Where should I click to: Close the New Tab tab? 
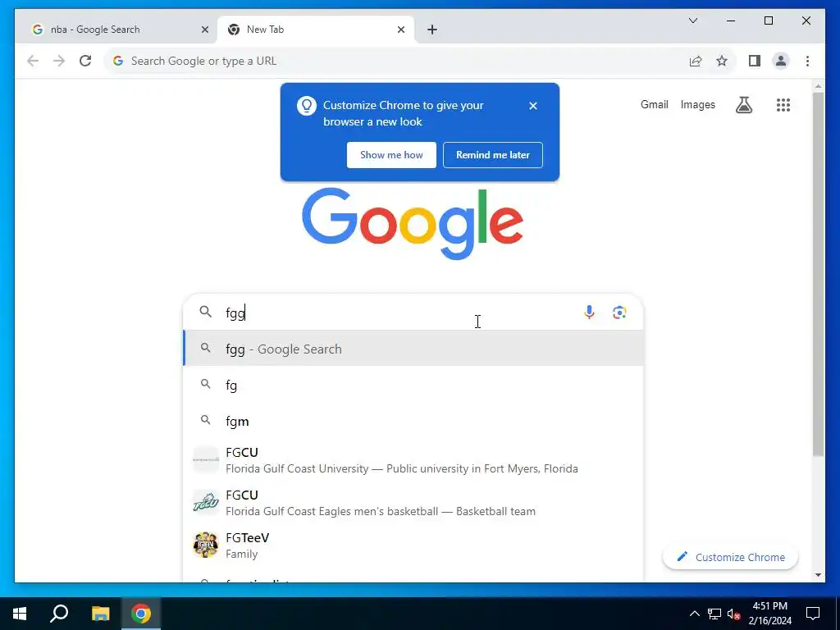coord(400,30)
